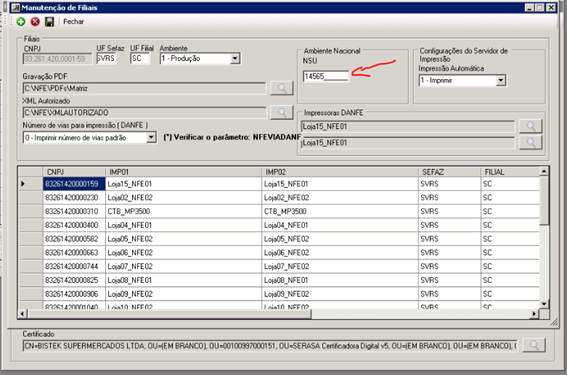Click IMP01 cell Loja05_NFE02

tap(183, 239)
